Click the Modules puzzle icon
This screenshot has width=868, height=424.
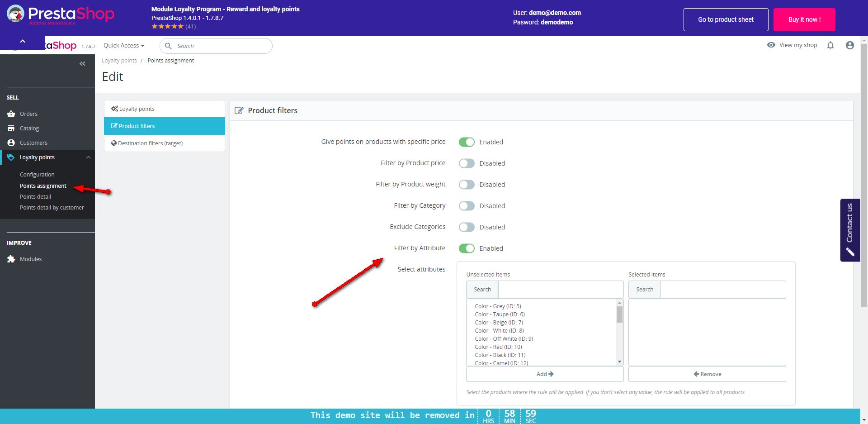point(11,259)
